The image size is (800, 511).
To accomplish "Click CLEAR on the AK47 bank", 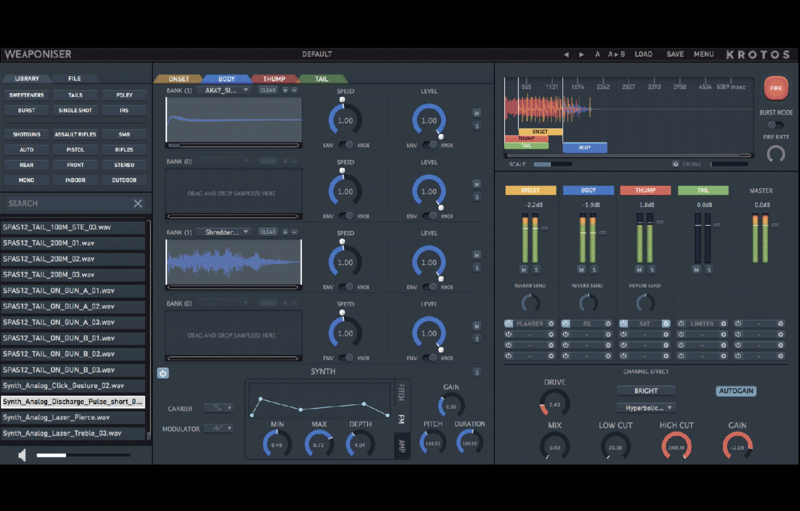I will 268,90.
